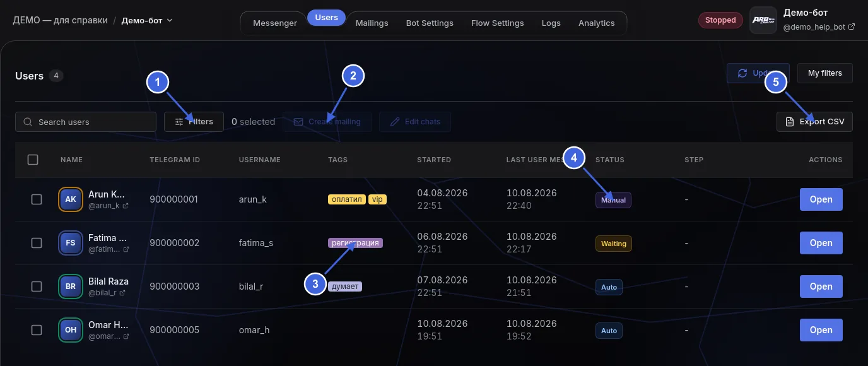Open the external link icon beside @omar…
868x366 pixels.
126,336
